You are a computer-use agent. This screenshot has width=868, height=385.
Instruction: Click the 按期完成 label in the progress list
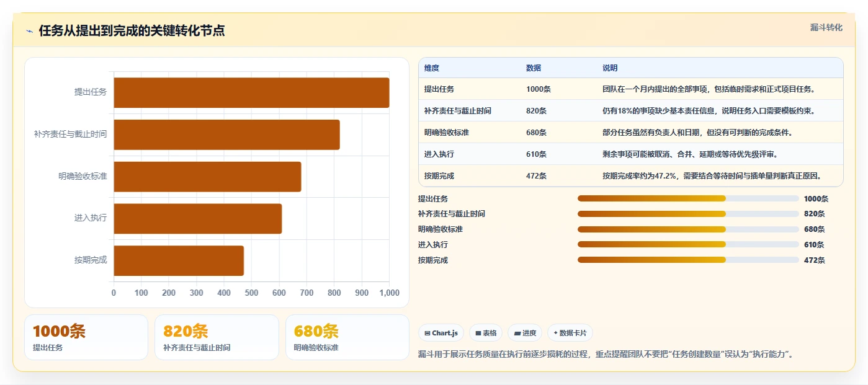[433, 260]
